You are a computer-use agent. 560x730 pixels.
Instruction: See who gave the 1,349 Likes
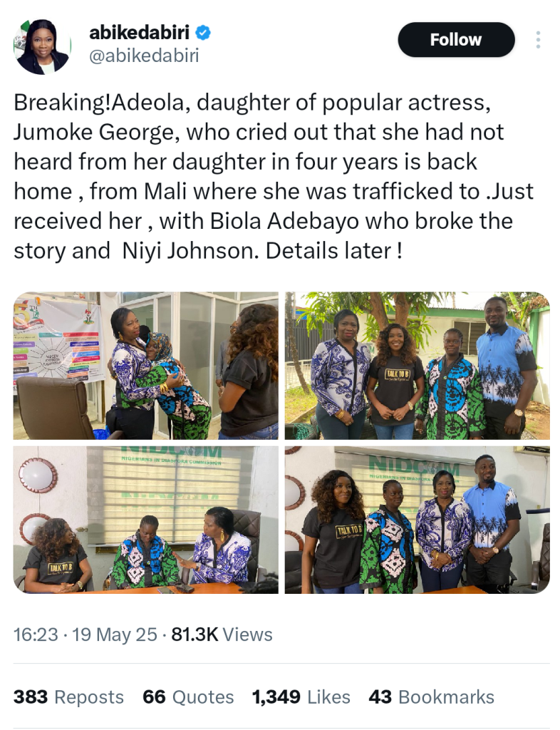(x=301, y=697)
